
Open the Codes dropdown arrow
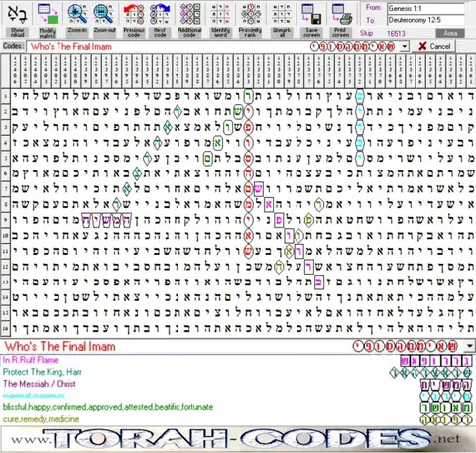click(404, 47)
